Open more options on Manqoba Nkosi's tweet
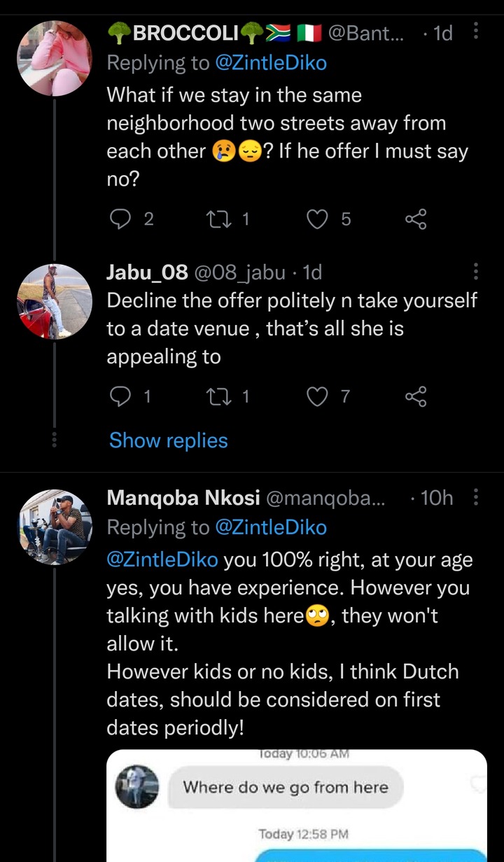The image size is (504, 862). pyautogui.click(x=477, y=497)
